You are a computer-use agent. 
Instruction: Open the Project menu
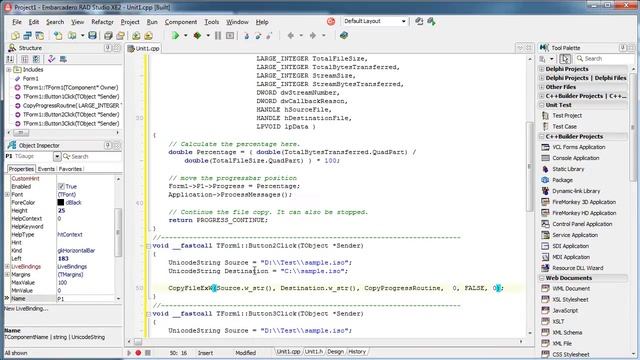click(130, 22)
